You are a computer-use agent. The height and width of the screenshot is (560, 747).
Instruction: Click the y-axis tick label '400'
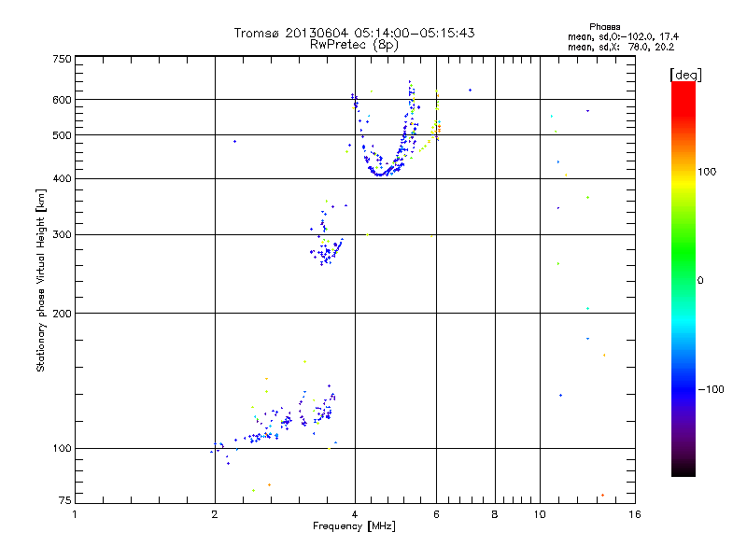tap(62, 179)
